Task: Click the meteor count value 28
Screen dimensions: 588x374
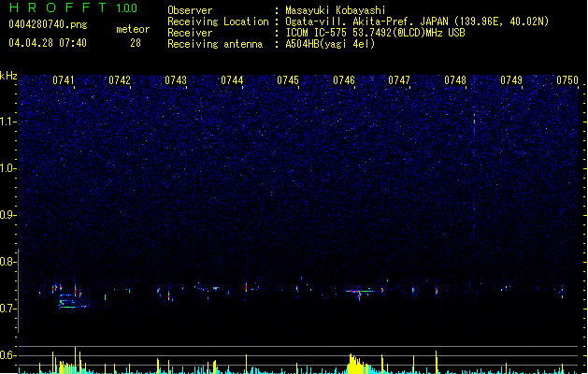Action: click(x=136, y=43)
